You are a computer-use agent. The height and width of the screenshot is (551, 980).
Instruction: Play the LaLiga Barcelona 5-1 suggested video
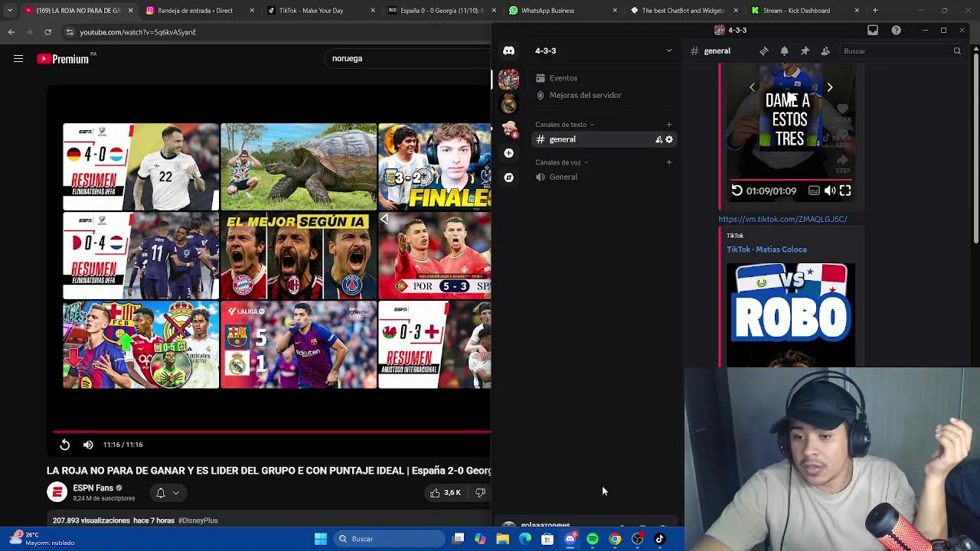pos(299,345)
